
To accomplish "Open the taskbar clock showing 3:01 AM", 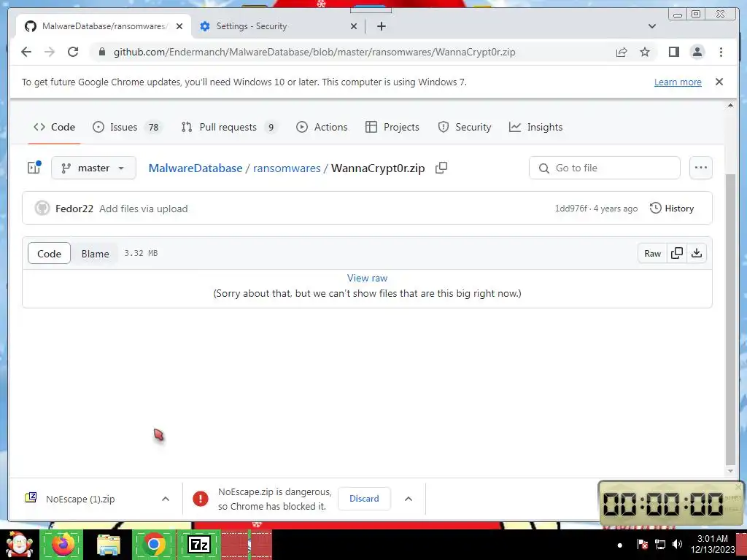I will click(x=712, y=544).
